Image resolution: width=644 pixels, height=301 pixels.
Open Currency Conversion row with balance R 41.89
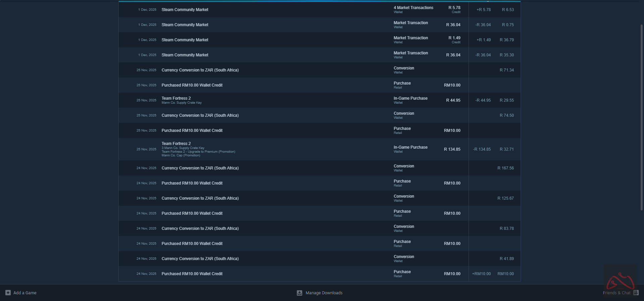pos(319,259)
